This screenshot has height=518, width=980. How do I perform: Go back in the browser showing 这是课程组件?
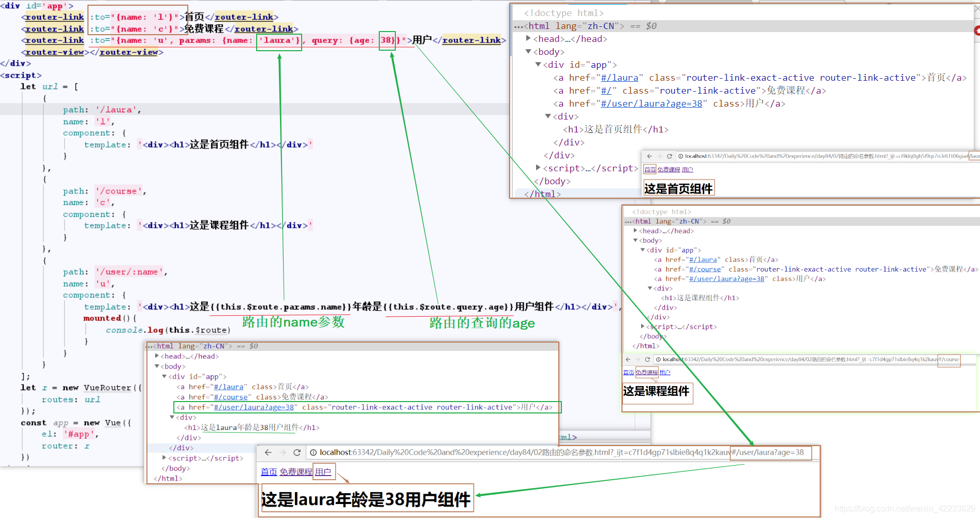point(628,359)
